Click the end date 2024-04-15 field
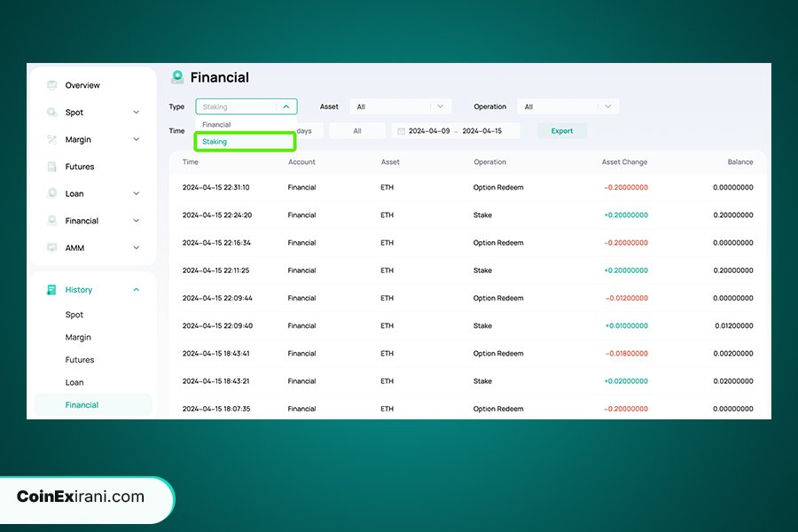This screenshot has height=532, width=798. click(482, 131)
